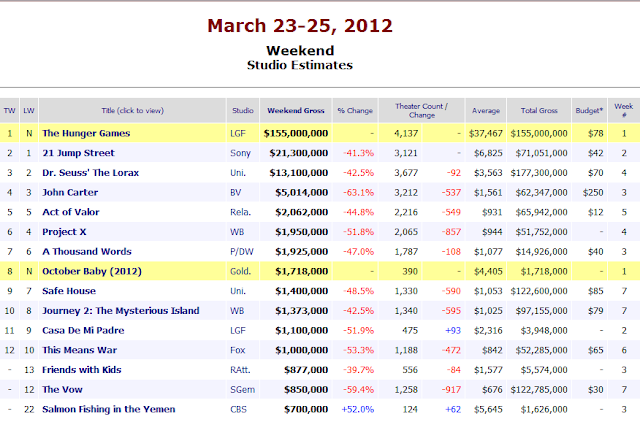This screenshot has width=640, height=422.
Task: Open WB studio link in Project X row
Action: tap(237, 232)
